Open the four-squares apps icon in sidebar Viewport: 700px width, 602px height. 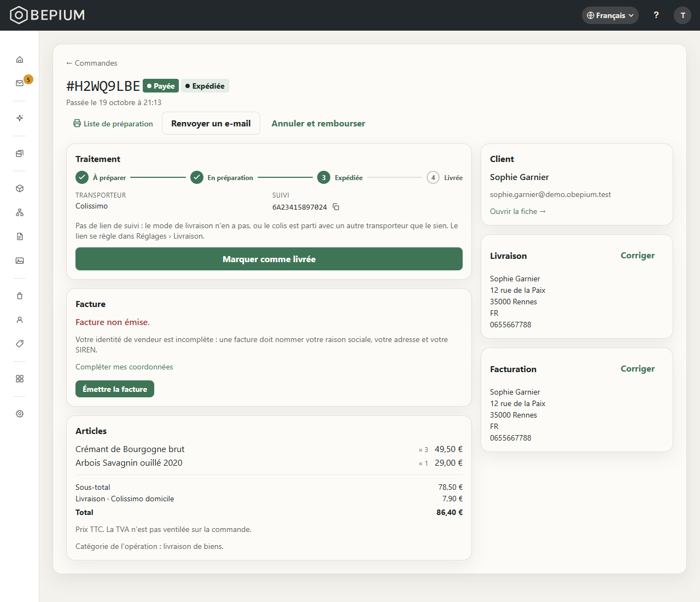(x=20, y=379)
